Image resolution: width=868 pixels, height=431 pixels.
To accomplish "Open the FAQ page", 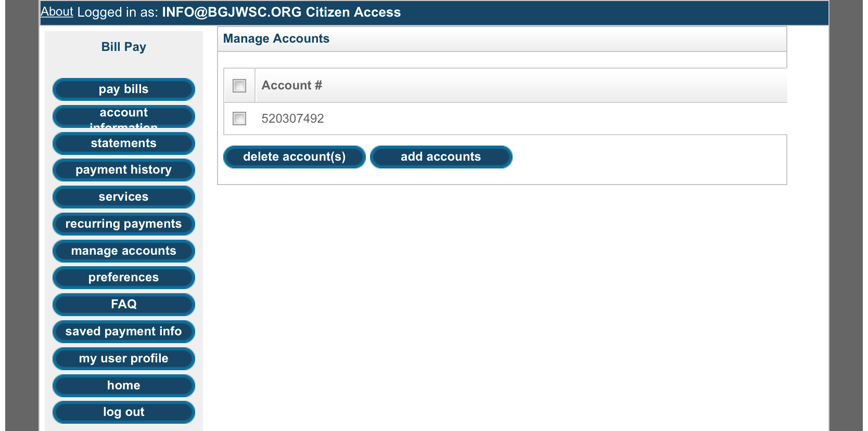I will pos(124,305).
